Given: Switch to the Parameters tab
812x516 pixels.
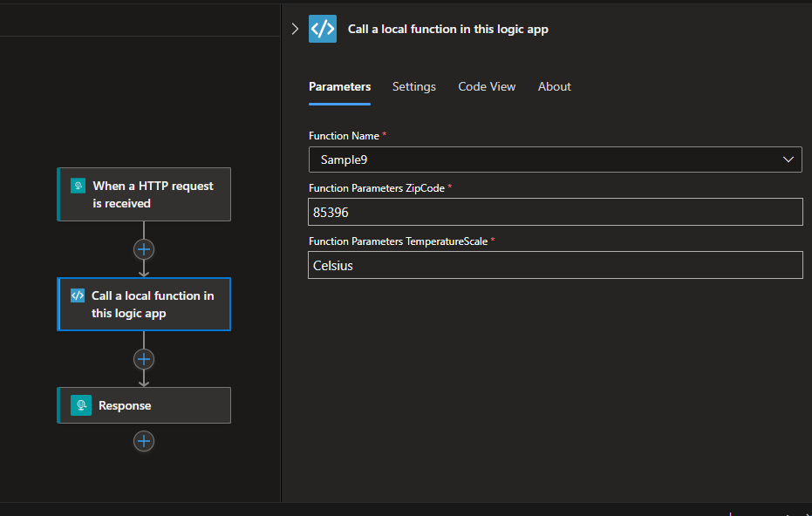Looking at the screenshot, I should 340,86.
